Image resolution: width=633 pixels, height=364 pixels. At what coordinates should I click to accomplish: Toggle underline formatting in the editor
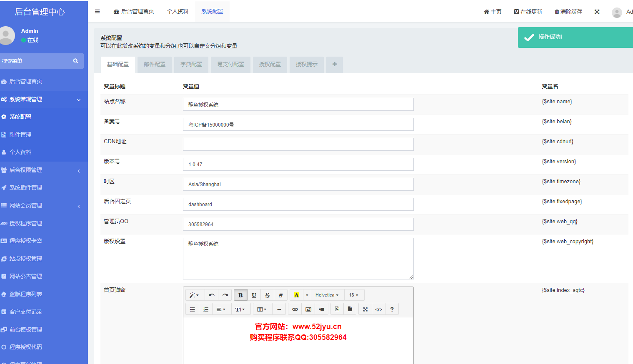(254, 295)
